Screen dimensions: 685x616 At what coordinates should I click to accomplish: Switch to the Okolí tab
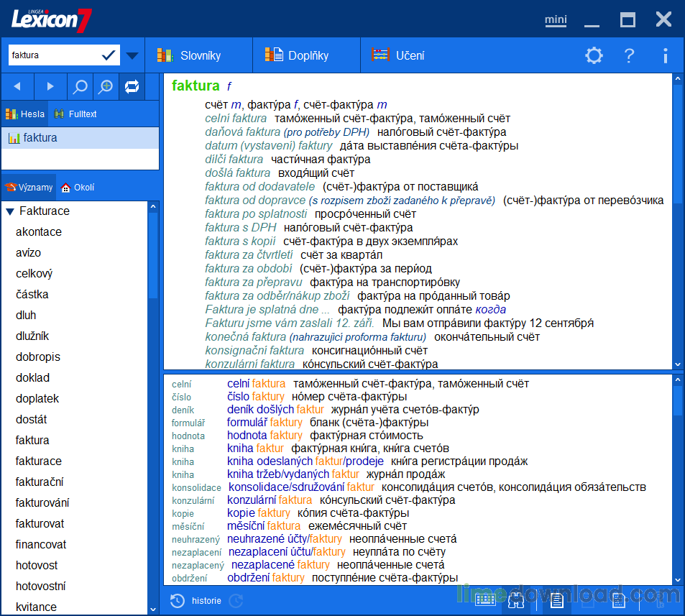pyautogui.click(x=78, y=188)
